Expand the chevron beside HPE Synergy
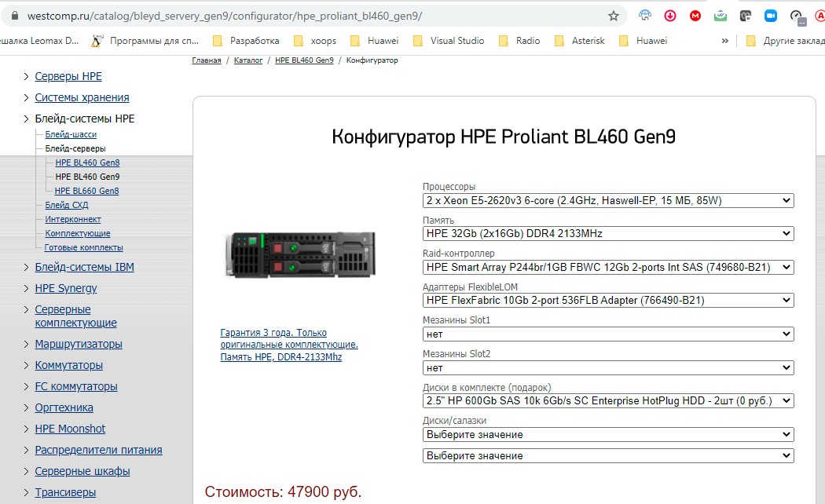The width and height of the screenshot is (825, 504). pyautogui.click(x=26, y=289)
